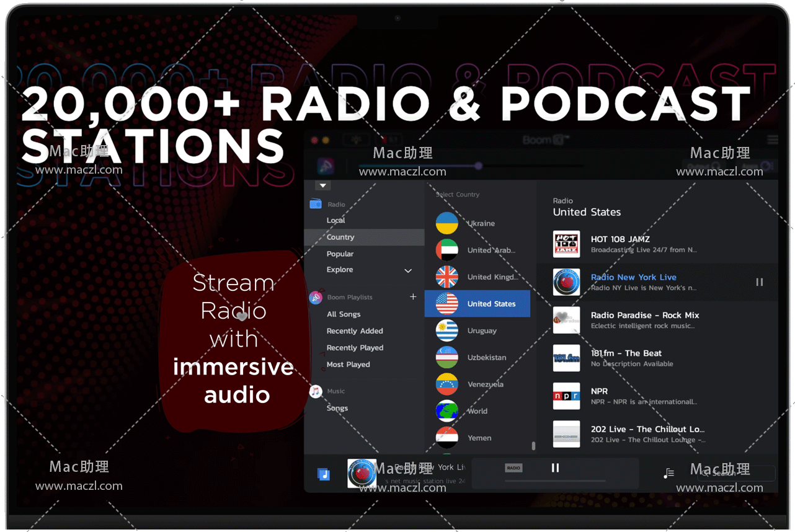Click the volume slider knob in top toolbar

click(478, 166)
